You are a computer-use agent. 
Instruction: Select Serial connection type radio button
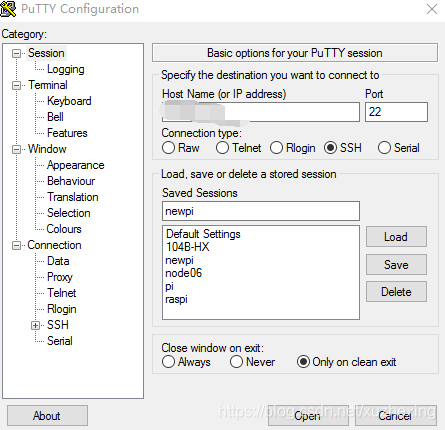click(384, 148)
